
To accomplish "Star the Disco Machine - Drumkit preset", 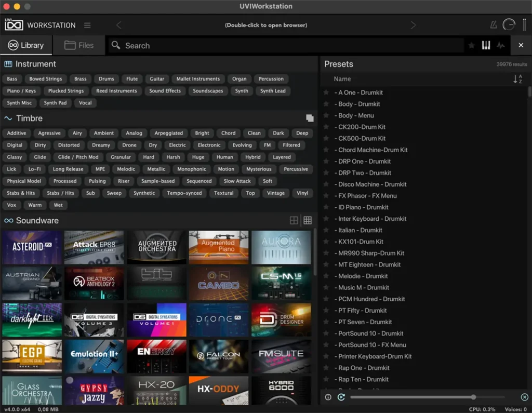I will [x=326, y=184].
